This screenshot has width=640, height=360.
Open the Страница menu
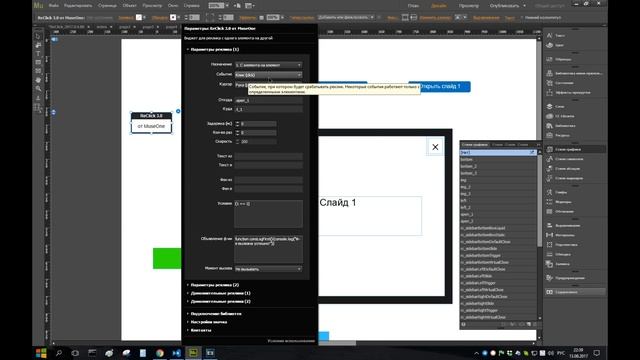(x=107, y=6)
